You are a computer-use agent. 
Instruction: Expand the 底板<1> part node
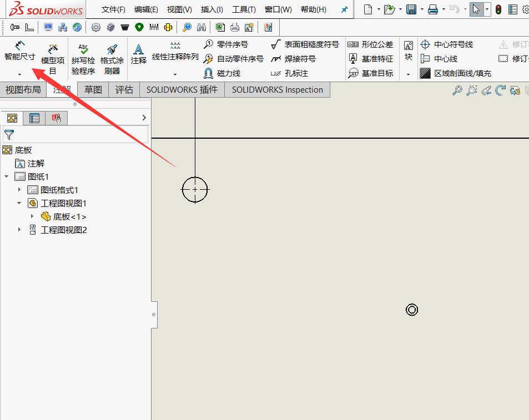pos(32,216)
